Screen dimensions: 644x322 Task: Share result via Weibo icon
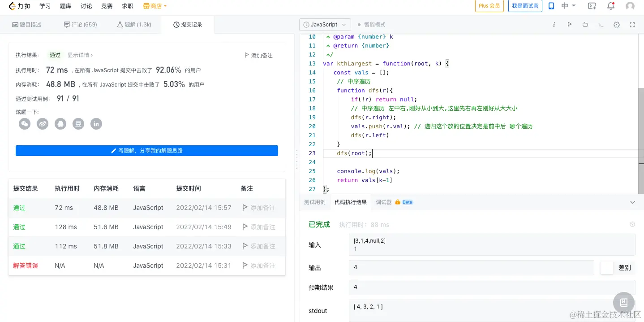click(43, 124)
